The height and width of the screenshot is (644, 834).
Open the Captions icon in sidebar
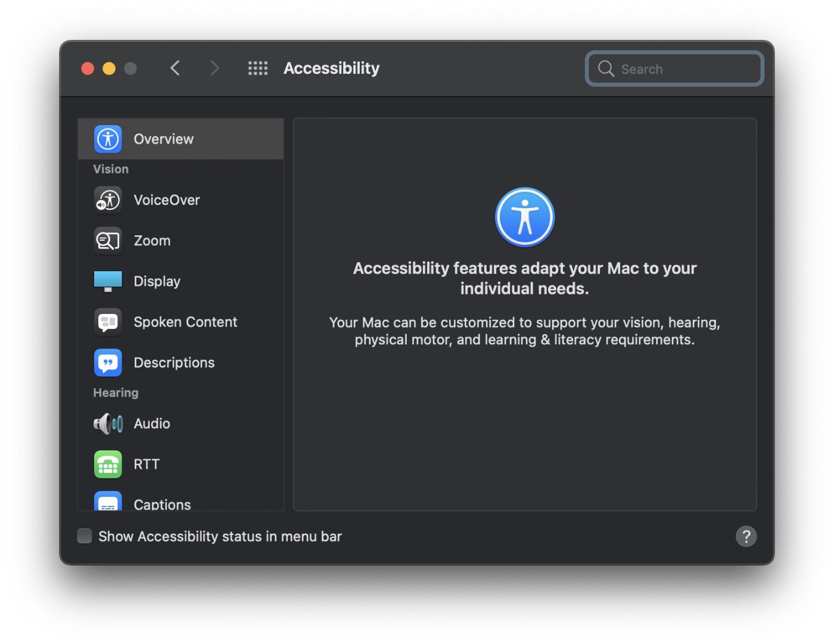pyautogui.click(x=108, y=502)
